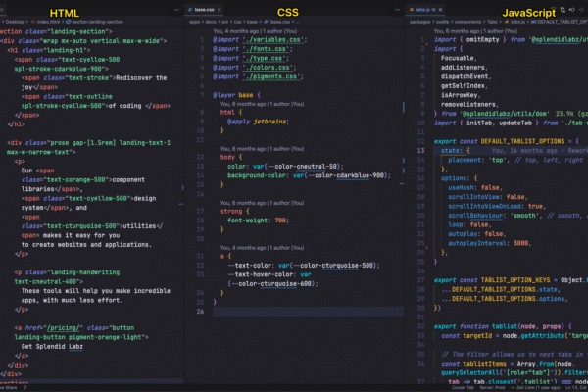Click 'const targetId' on line 33
The height and width of the screenshot is (392, 588).
(466, 336)
